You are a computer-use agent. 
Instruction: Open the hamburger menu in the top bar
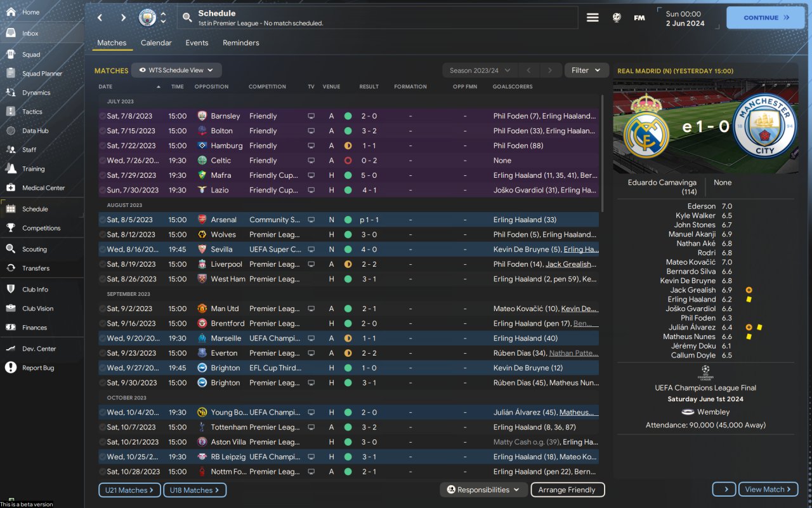[593, 18]
